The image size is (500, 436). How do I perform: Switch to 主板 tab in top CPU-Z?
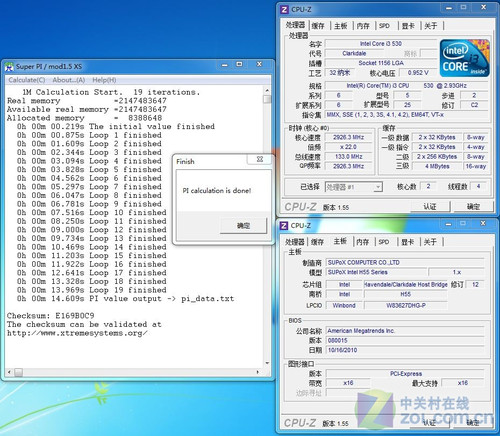tap(341, 26)
